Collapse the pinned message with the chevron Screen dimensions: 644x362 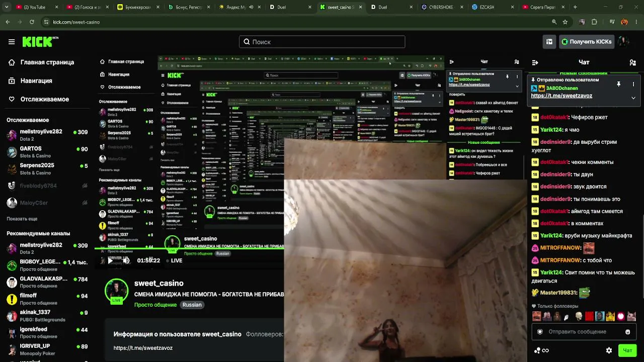coord(633,98)
